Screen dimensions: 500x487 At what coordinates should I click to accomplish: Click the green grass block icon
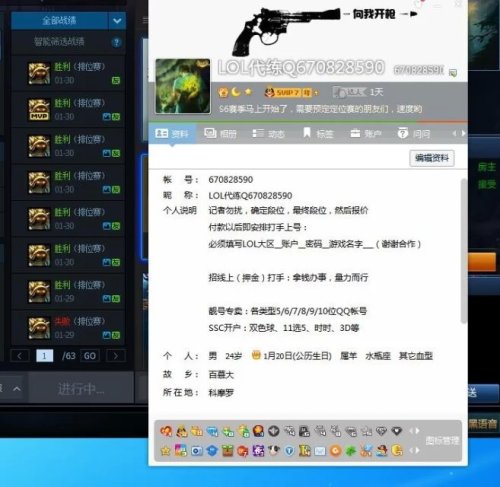click(x=228, y=451)
